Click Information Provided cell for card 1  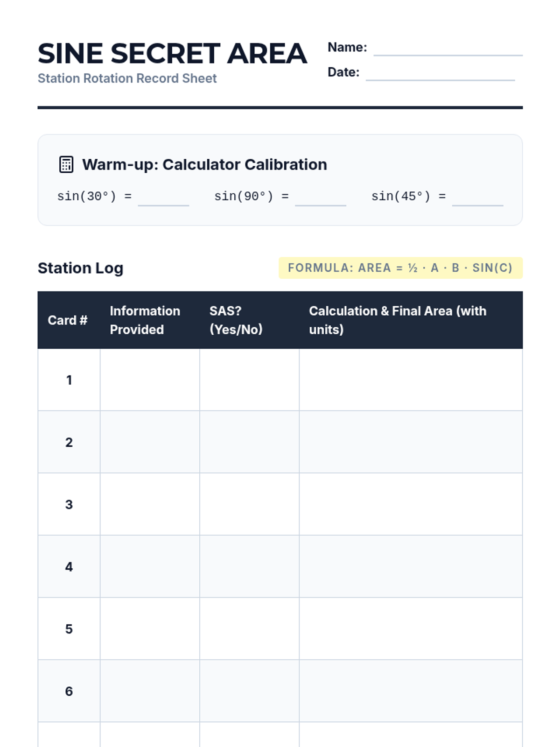click(x=150, y=380)
